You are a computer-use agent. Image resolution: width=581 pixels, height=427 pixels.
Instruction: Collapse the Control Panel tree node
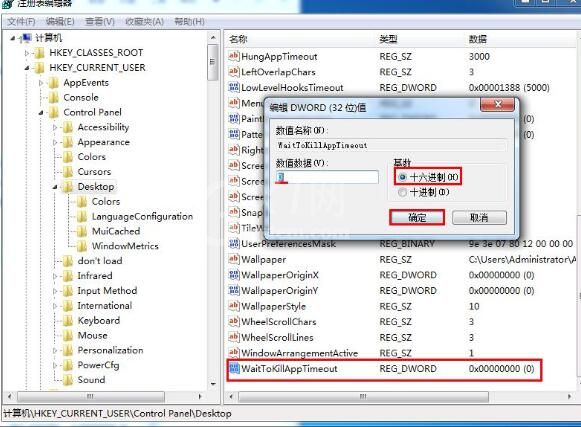(41, 113)
